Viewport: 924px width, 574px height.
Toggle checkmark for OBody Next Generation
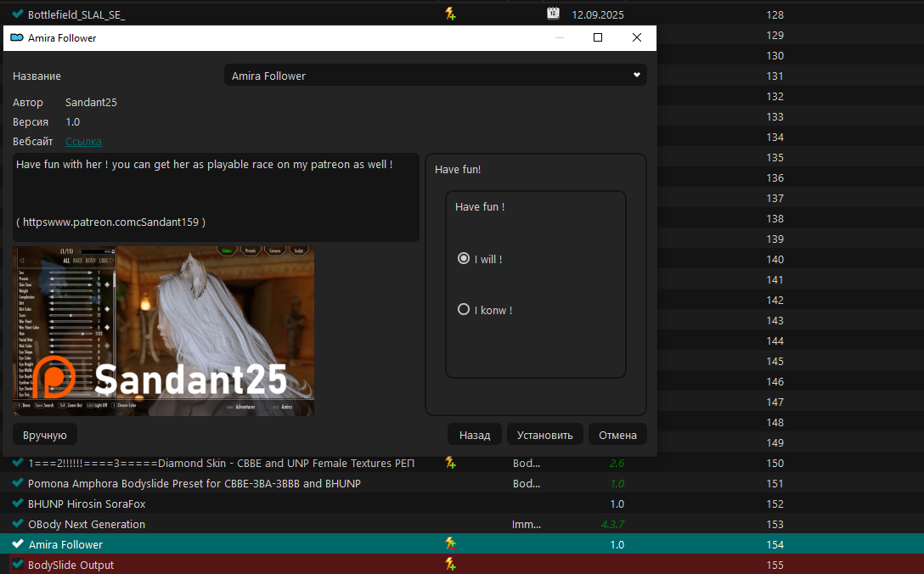click(18, 524)
